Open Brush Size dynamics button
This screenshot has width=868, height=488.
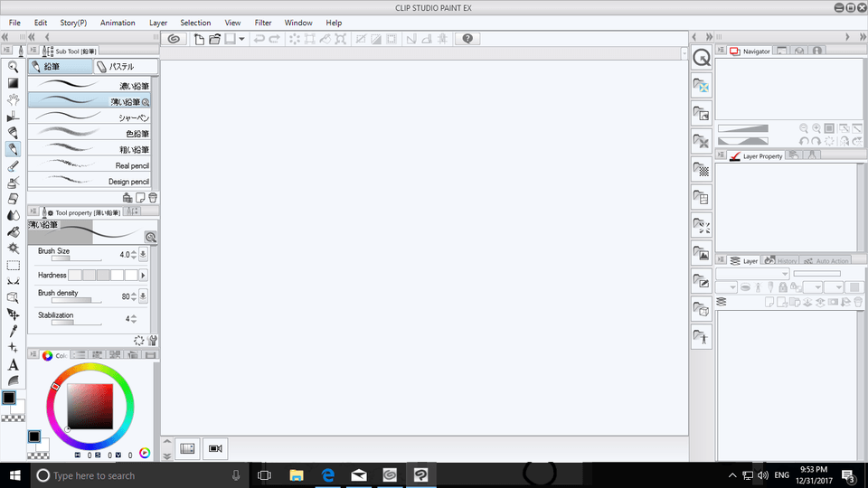pyautogui.click(x=143, y=254)
